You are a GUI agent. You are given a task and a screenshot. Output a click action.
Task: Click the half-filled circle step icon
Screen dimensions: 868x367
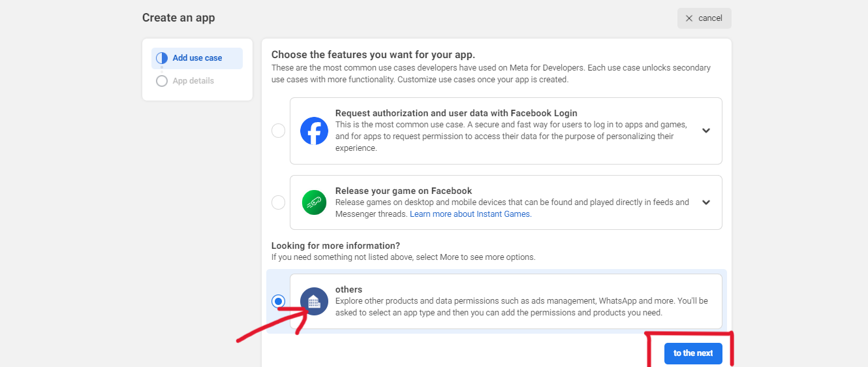[x=162, y=58]
